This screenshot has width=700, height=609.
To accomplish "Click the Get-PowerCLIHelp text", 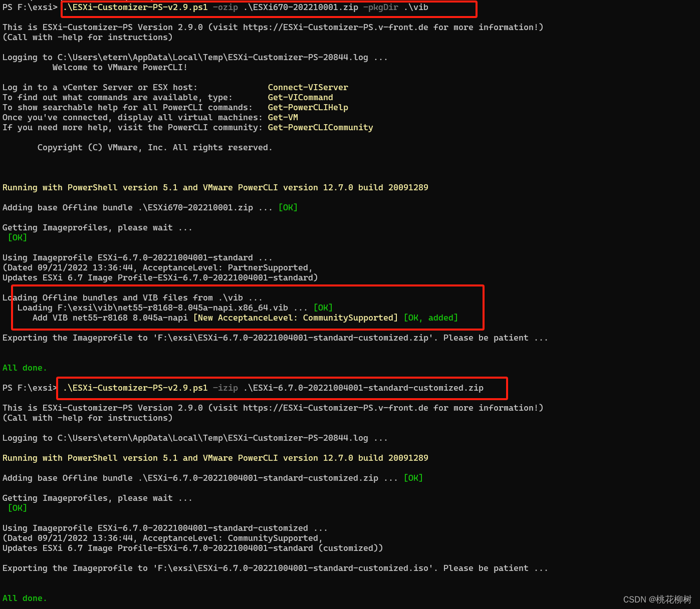I will [x=308, y=108].
